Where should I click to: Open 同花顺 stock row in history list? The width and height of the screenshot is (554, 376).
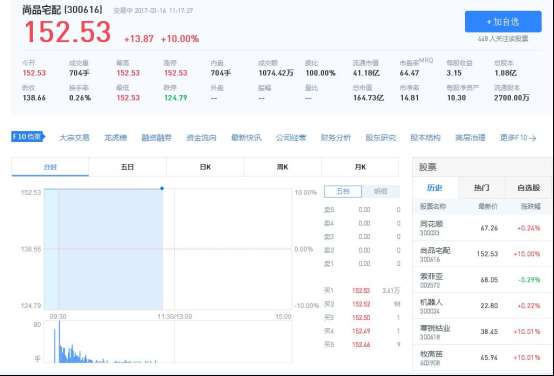[483, 228]
